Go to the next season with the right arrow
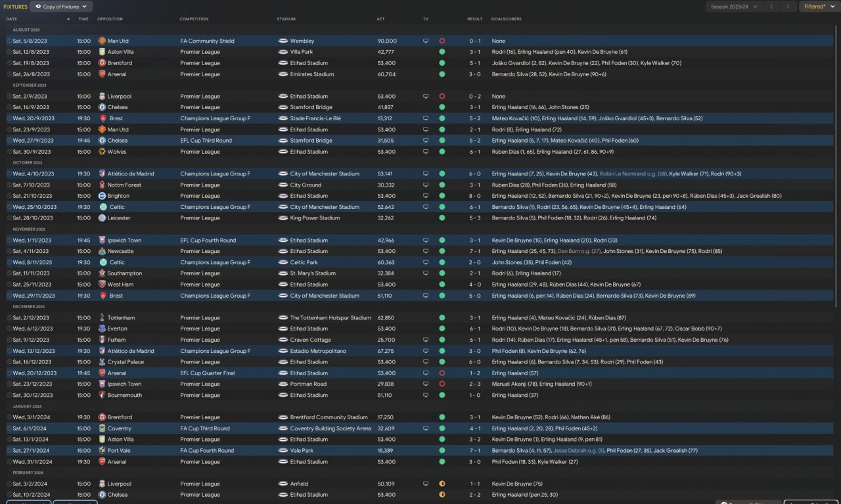The image size is (841, 504). (788, 7)
